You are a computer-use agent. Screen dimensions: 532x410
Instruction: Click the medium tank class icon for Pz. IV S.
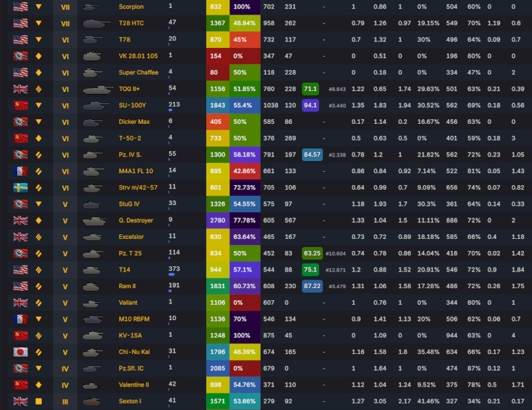point(39,154)
